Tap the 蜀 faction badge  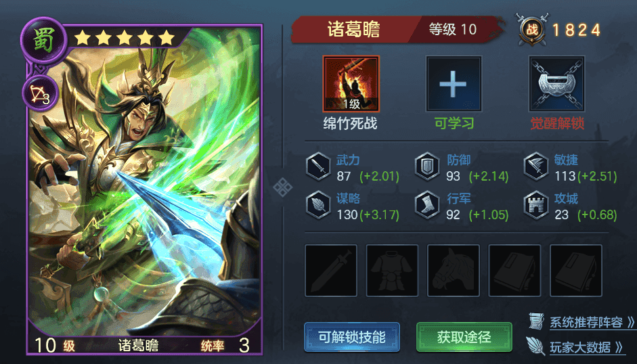point(43,41)
